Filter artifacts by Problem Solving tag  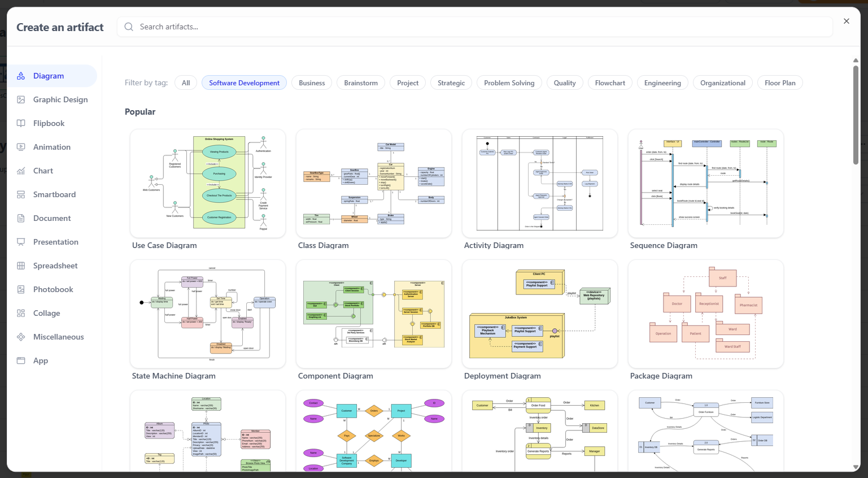(509, 82)
